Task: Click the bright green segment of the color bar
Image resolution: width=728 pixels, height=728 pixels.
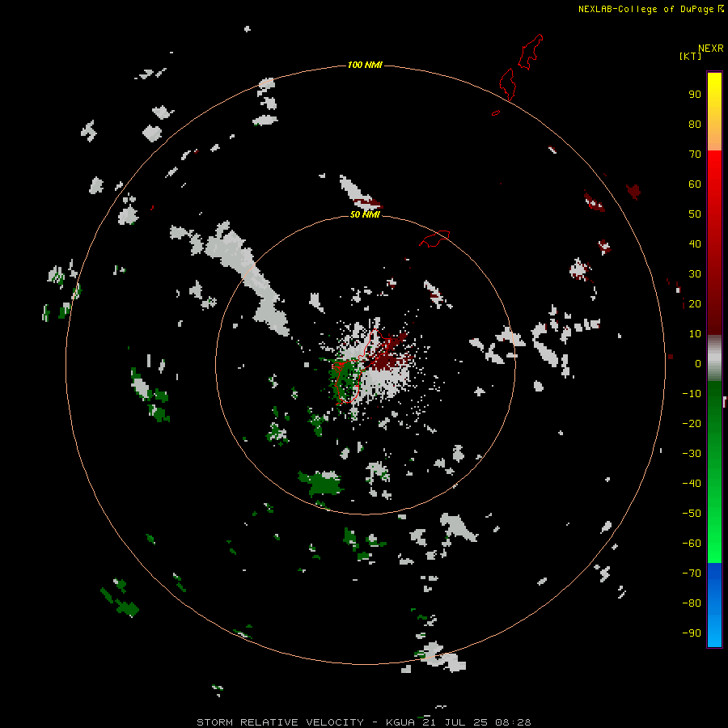Action: pyautogui.click(x=714, y=534)
